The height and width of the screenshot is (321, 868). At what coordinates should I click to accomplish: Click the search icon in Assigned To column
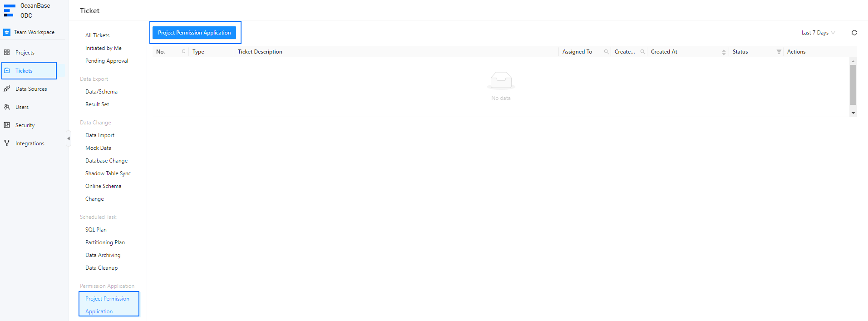606,52
